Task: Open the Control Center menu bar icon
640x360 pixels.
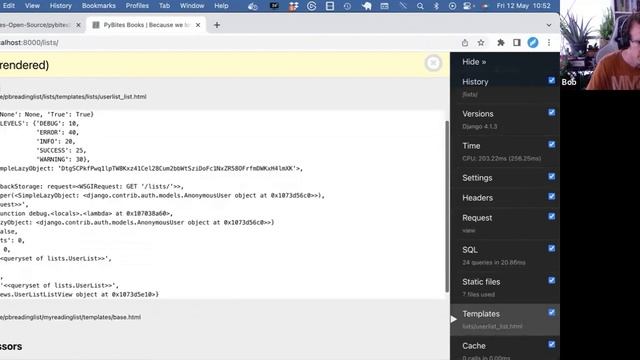Action: point(467,6)
